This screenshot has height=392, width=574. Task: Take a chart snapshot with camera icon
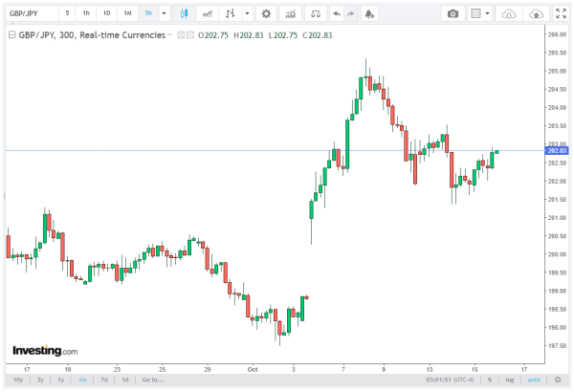[453, 14]
